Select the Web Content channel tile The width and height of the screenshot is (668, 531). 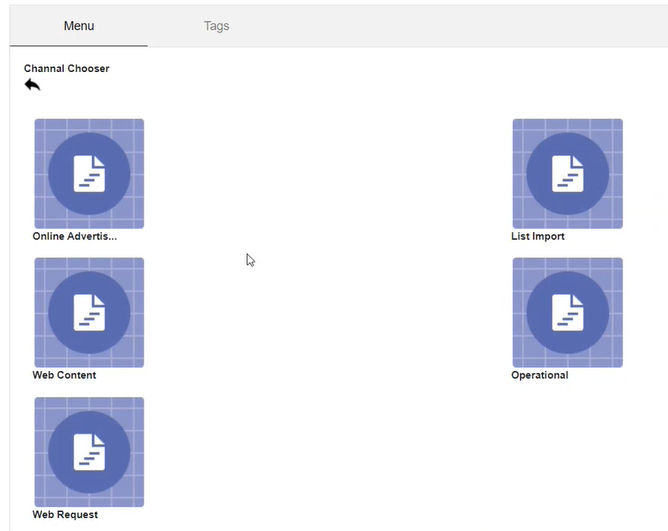pos(89,312)
